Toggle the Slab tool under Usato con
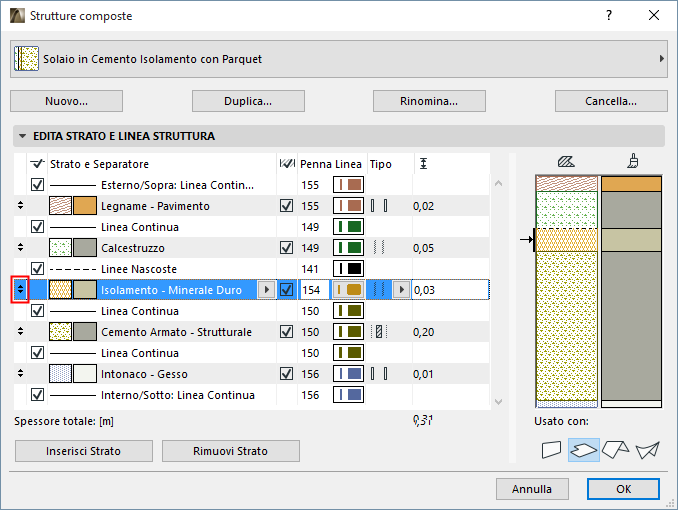 [583, 451]
